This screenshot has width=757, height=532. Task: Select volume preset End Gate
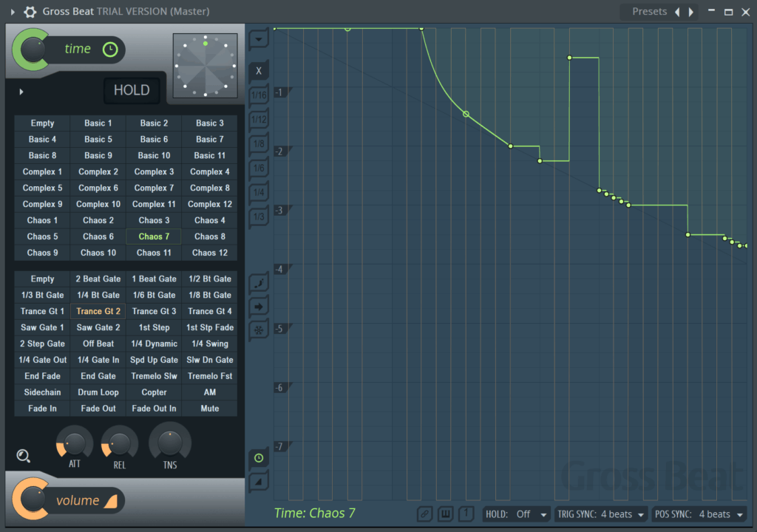(x=98, y=376)
